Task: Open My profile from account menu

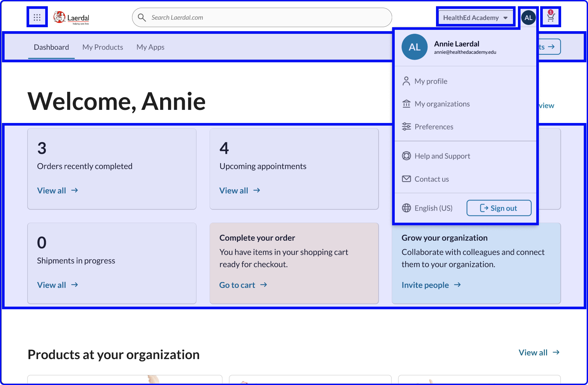Action: 430,81
